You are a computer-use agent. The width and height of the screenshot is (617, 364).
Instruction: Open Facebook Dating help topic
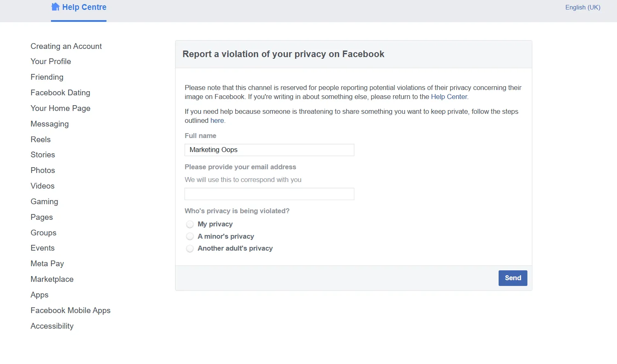[x=60, y=93]
